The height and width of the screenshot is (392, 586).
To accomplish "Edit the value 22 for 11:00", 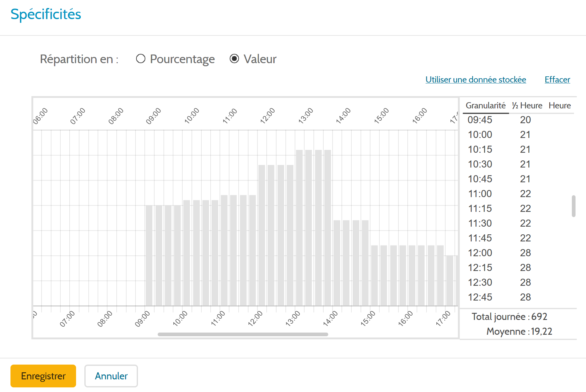I will [x=525, y=194].
